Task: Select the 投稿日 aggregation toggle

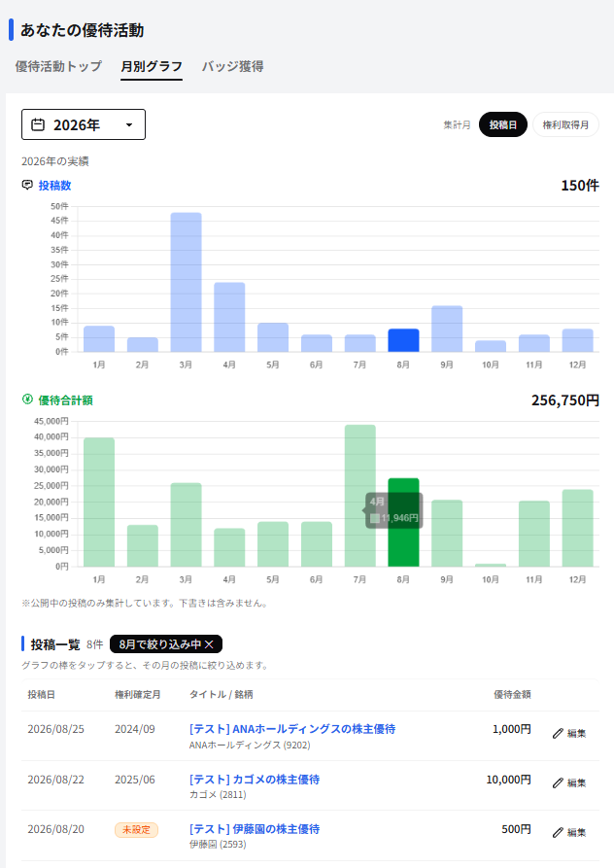Action: click(x=503, y=124)
